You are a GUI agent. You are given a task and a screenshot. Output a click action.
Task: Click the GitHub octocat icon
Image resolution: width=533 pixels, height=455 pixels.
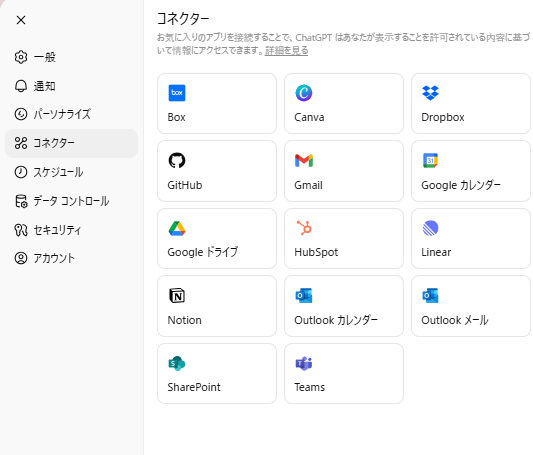(177, 160)
